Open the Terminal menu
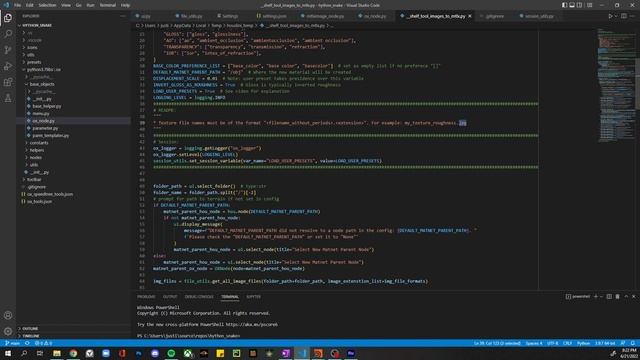Image resolution: width=640 pixels, height=360 pixels. pyautogui.click(x=108, y=5)
